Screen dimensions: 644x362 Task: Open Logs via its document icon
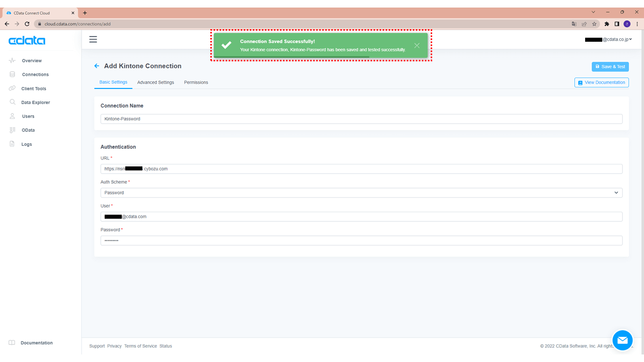click(x=12, y=144)
